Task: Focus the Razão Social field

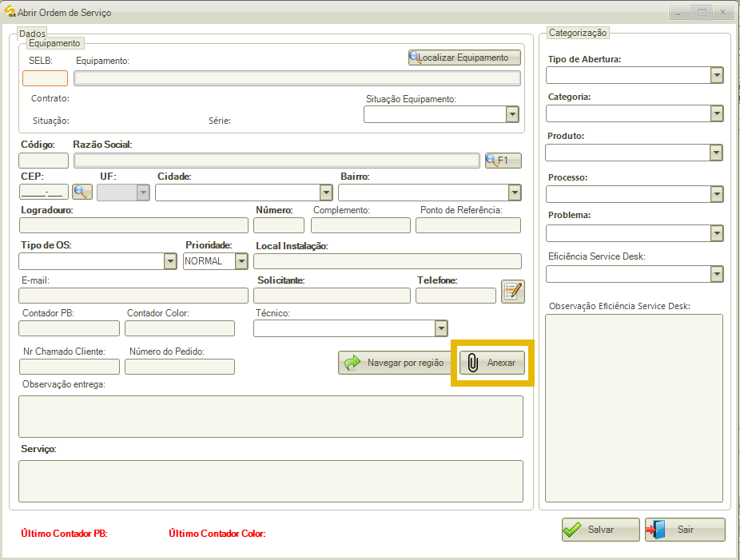Action: coord(277,161)
